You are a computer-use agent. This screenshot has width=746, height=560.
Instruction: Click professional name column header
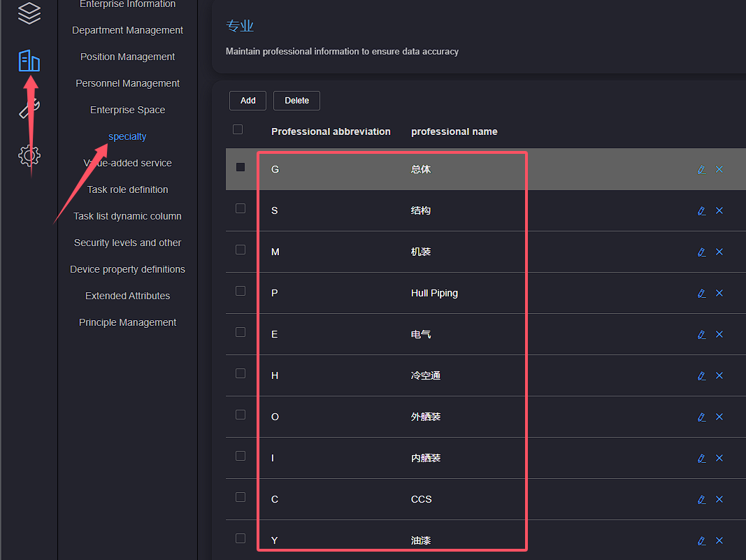pos(454,132)
